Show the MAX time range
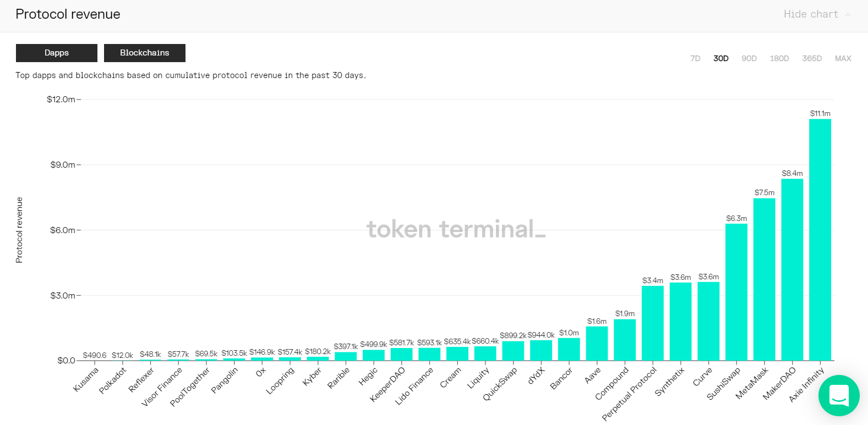This screenshot has width=868, height=425. click(x=843, y=58)
